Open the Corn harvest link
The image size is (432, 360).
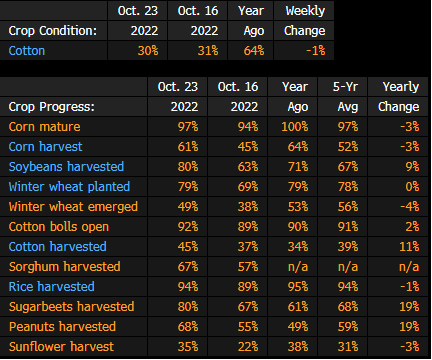pos(45,147)
